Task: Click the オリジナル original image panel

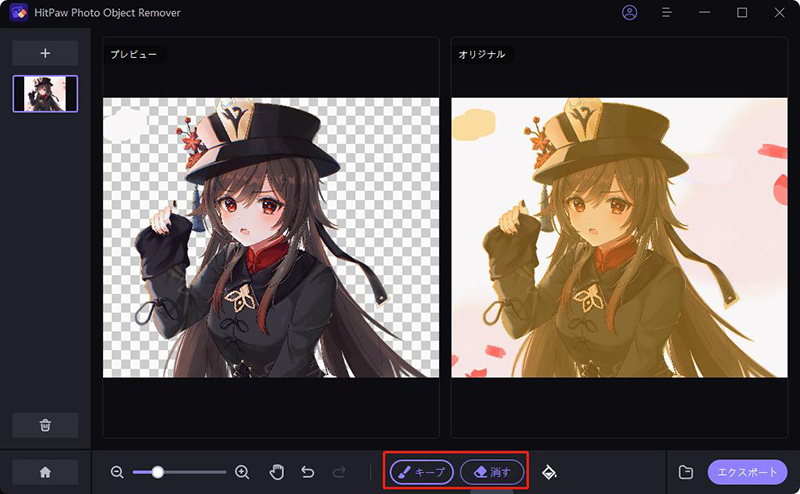Action: [x=612, y=237]
